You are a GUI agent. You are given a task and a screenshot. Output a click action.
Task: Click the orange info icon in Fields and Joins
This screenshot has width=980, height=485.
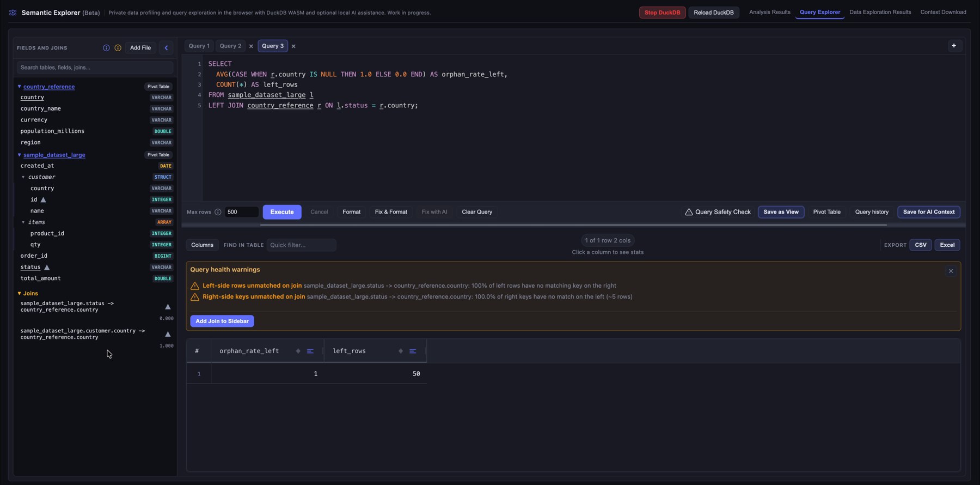coord(118,48)
